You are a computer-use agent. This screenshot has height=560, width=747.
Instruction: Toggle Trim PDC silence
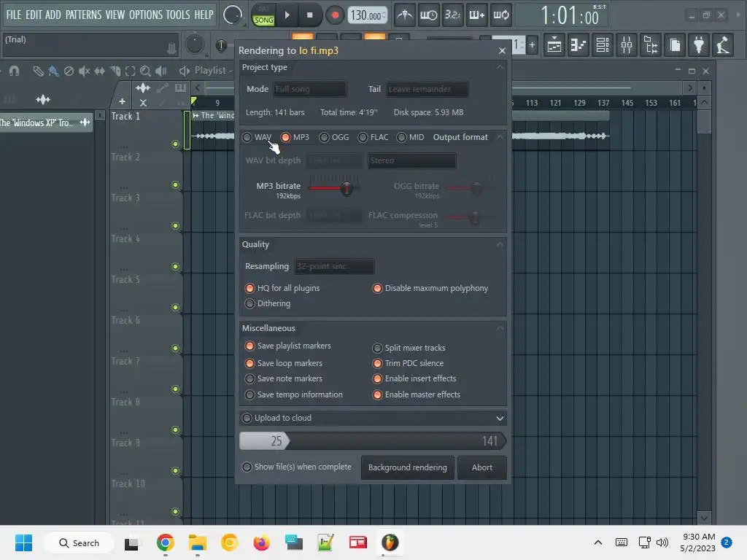click(377, 363)
